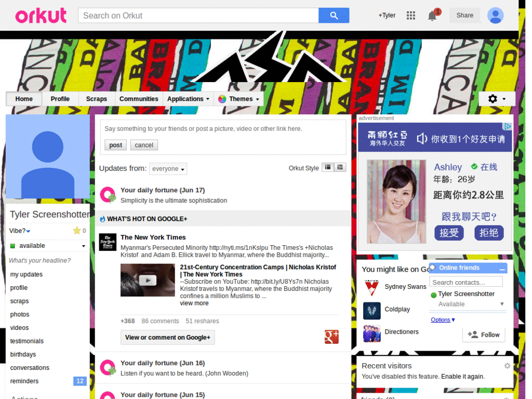Open my updates in the sidebar
This screenshot has width=532, height=399.
click(x=26, y=274)
